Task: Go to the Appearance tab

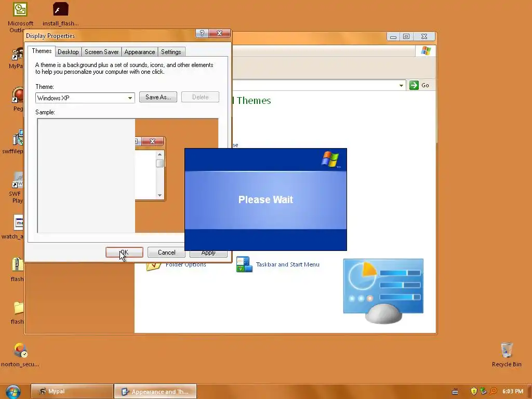Action: point(139,52)
